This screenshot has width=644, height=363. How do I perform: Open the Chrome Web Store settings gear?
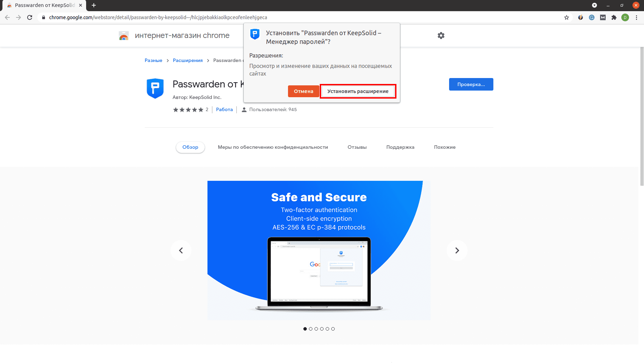[441, 36]
